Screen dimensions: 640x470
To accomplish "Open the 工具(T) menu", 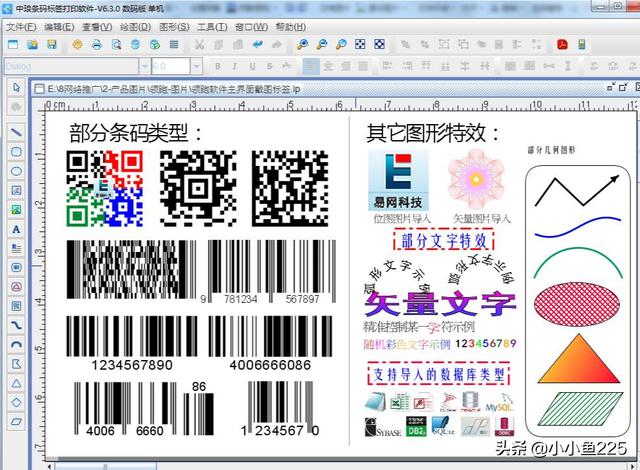I will pyautogui.click(x=212, y=26).
